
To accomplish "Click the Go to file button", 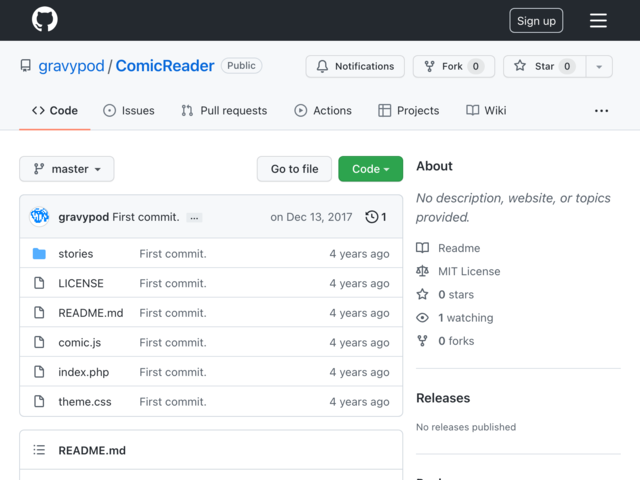I will click(294, 169).
